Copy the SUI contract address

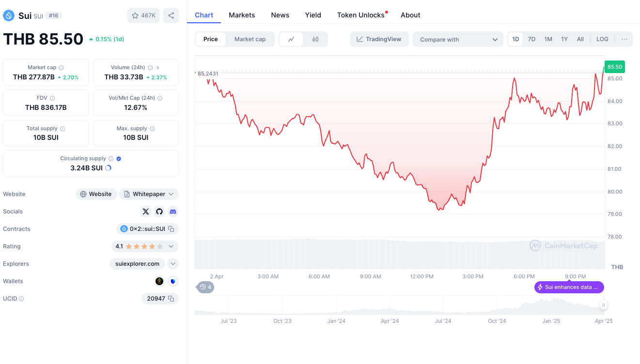coord(172,229)
